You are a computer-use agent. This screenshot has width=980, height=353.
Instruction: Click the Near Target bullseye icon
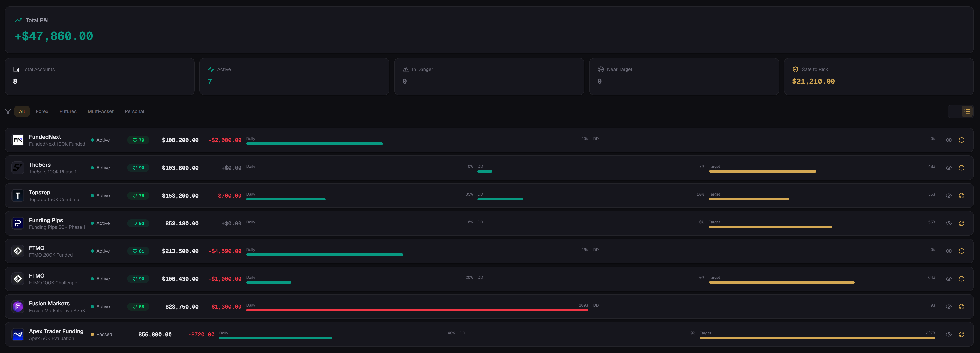pos(600,69)
